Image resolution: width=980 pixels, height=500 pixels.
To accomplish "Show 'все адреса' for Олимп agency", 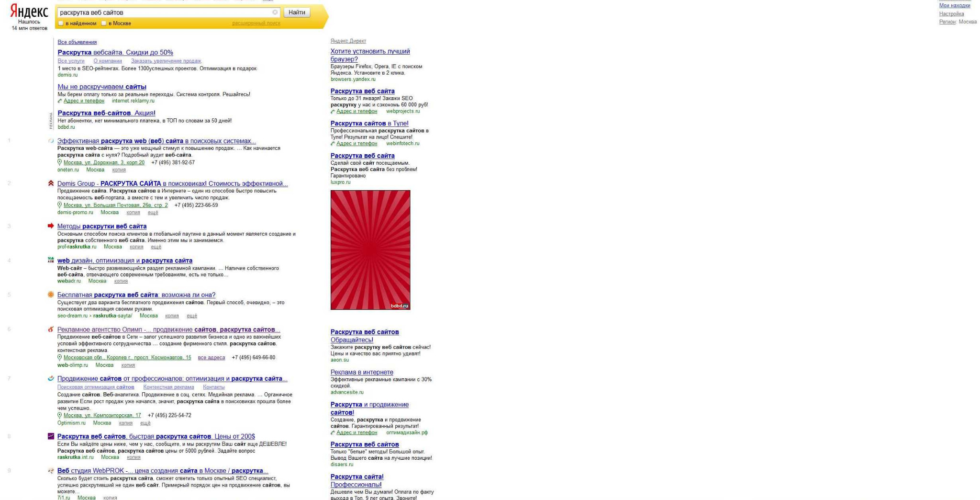I will (x=211, y=357).
